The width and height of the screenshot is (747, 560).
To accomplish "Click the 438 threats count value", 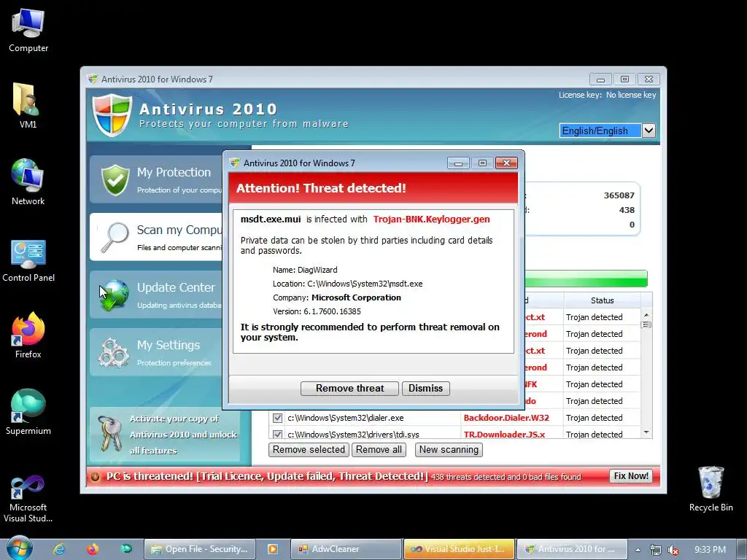I will pyautogui.click(x=627, y=210).
